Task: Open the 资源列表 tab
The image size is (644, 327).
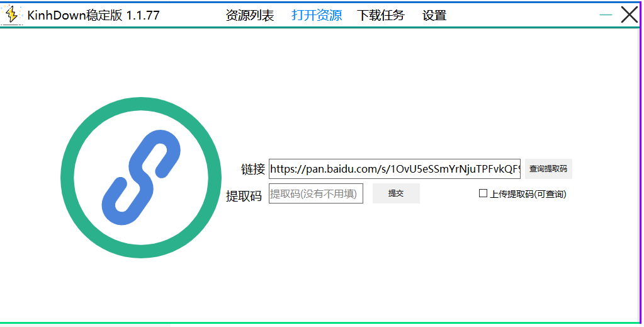Action: point(250,16)
